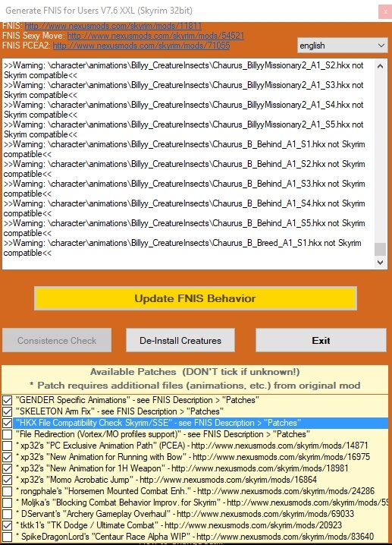Toggle HKX File Compatibility Check checkbox
The width and height of the screenshot is (392, 545).
point(8,423)
